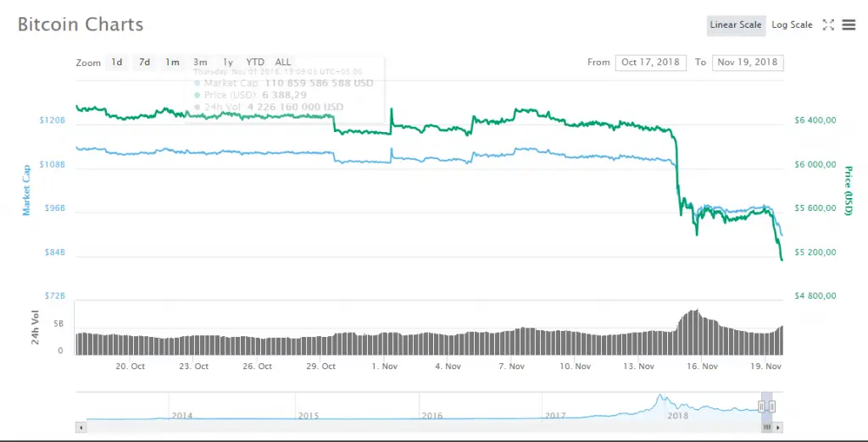Viewport: 868px width, 442px height.
Task: Click 2014 in the navigator timeline
Action: (182, 416)
